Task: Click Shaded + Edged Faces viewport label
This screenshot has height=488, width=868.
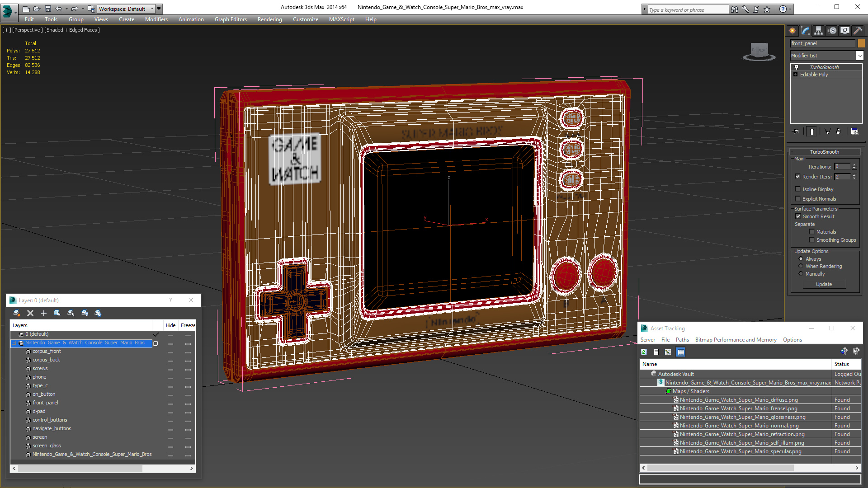Action: click(x=72, y=30)
